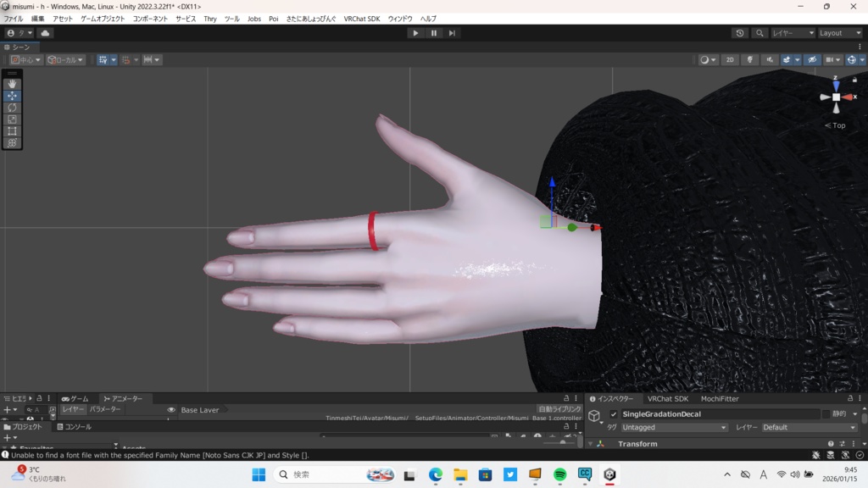Select the Rect transform tool

[12, 131]
